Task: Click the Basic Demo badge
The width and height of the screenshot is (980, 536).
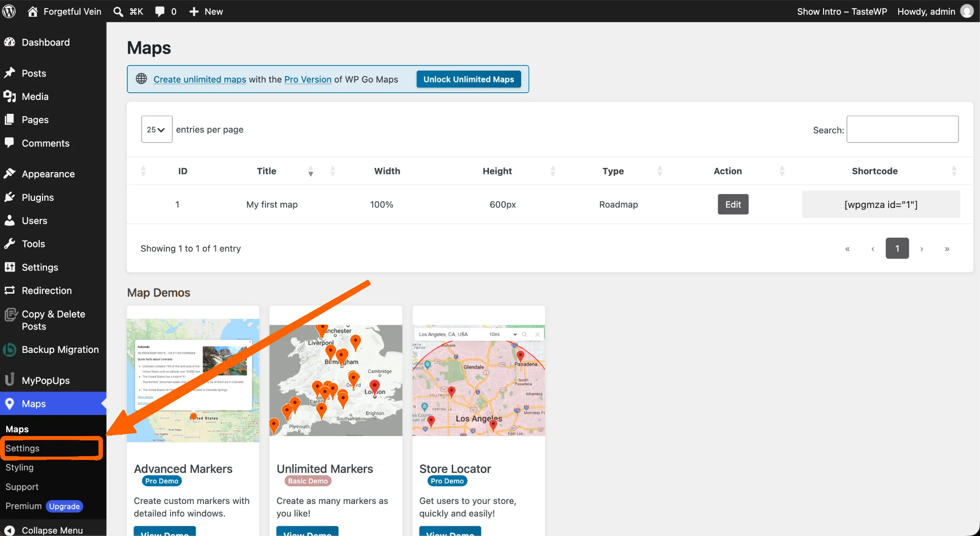Action: [308, 481]
